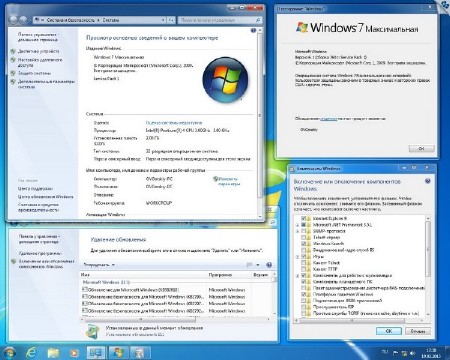The height and width of the screenshot is (360, 450).
Task: Go back in the System window
Action: coord(13,20)
